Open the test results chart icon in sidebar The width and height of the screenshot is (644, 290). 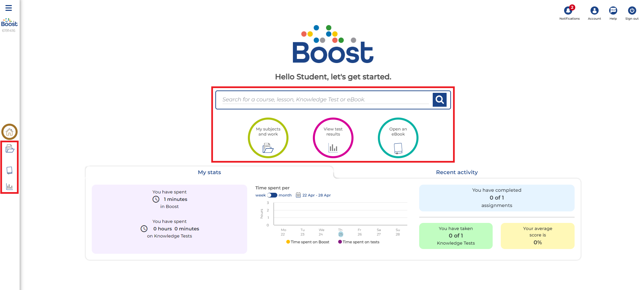(9, 186)
